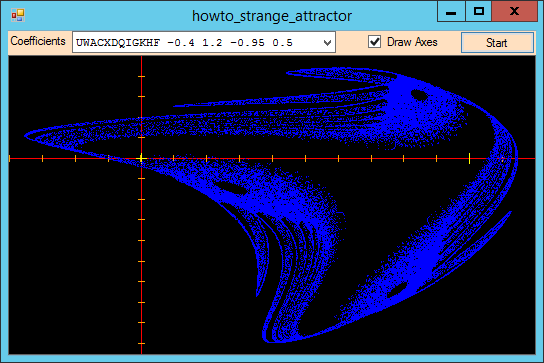This screenshot has height=363, width=544.
Task: Click the dark hole in lower right lobe
Action: click(397, 290)
